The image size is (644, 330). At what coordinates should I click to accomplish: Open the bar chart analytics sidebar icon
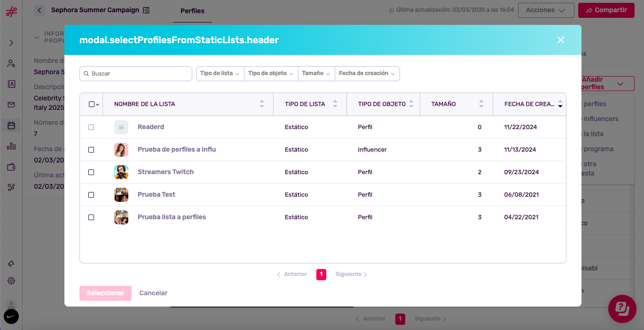point(11,146)
